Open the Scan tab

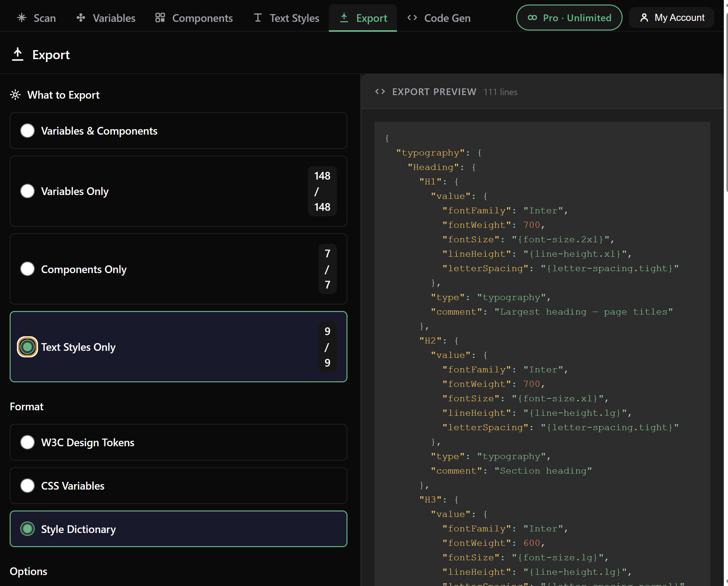point(36,18)
